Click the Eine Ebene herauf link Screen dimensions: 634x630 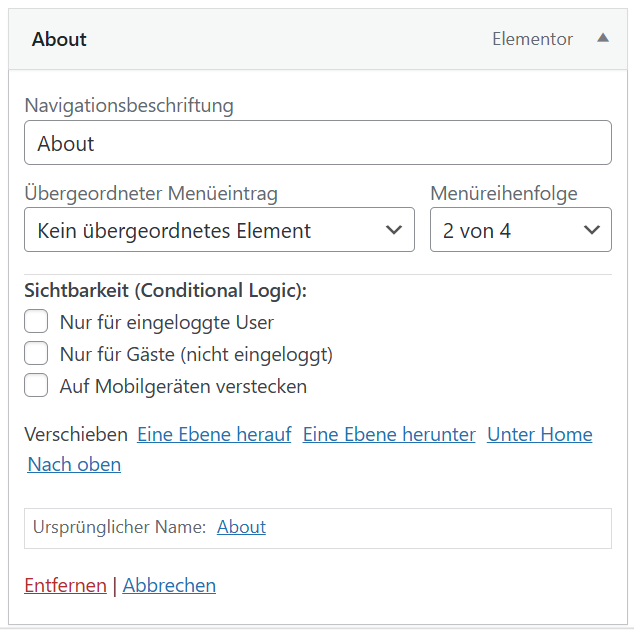tap(214, 434)
